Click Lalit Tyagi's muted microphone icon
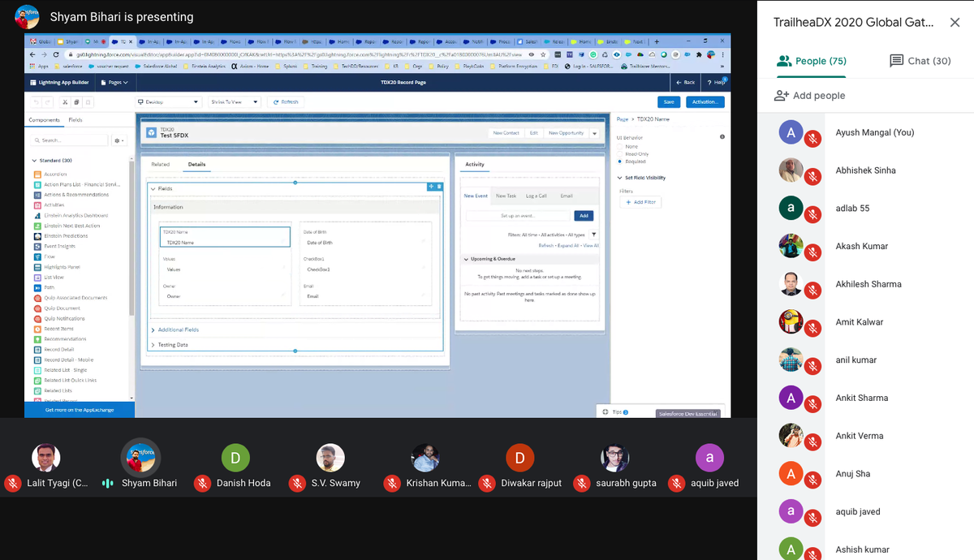 [x=12, y=484]
